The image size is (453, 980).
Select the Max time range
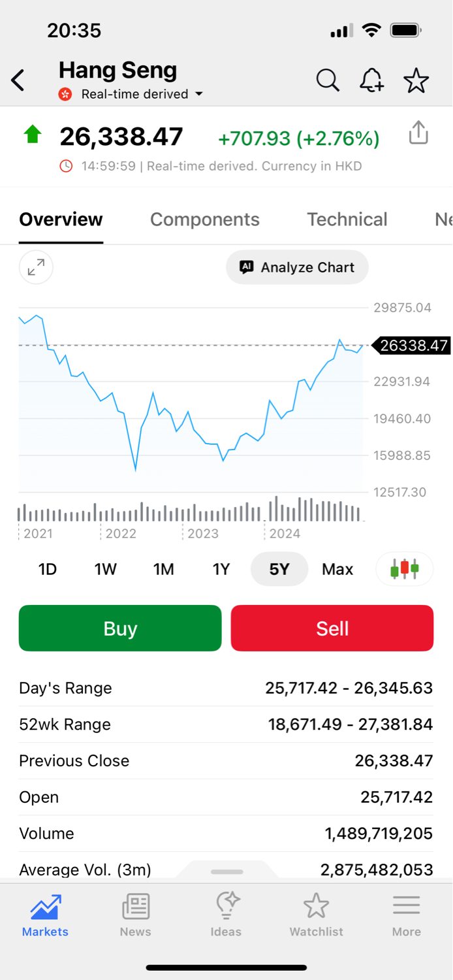click(337, 569)
